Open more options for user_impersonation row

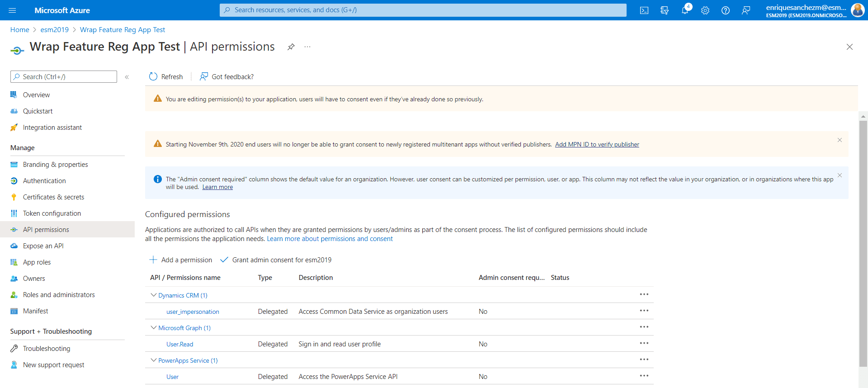644,311
